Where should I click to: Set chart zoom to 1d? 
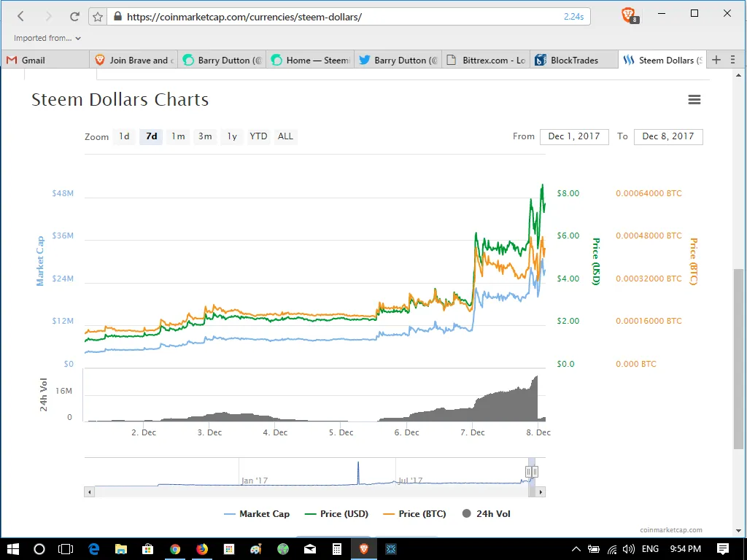pyautogui.click(x=124, y=136)
